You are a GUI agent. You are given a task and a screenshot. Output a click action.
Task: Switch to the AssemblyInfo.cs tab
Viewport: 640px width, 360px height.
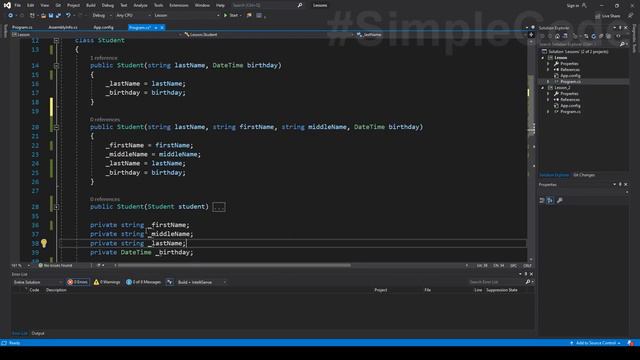[x=63, y=27]
